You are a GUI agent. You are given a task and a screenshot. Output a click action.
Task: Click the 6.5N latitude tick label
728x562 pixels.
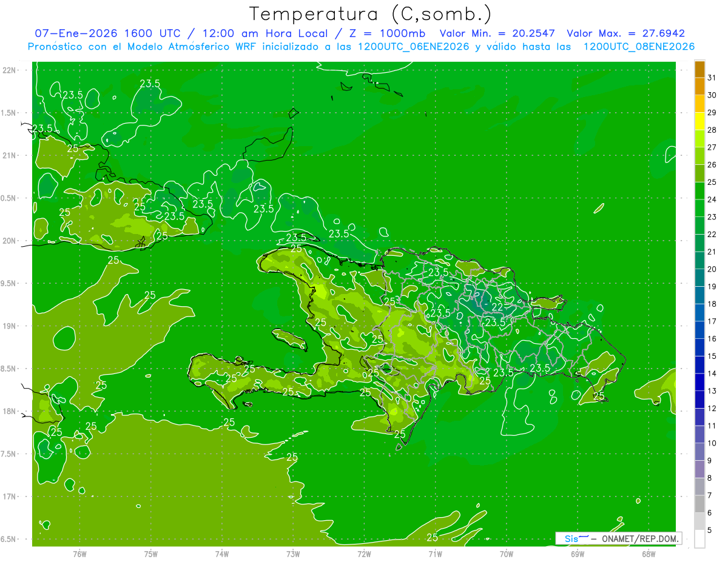9,539
